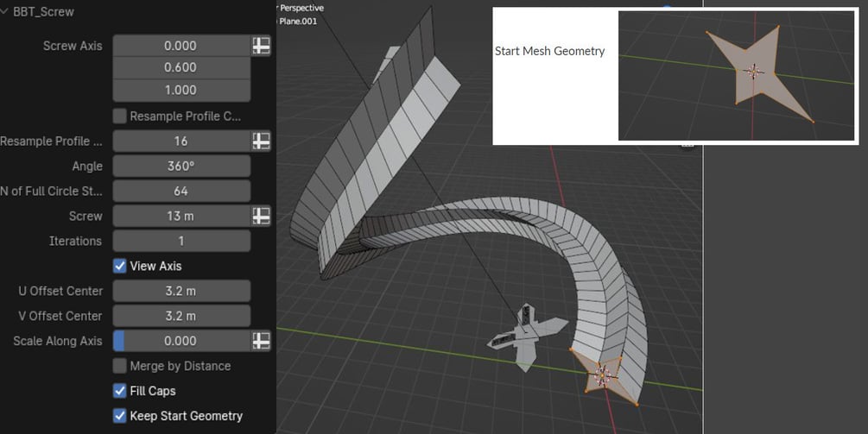The image size is (868, 434).
Task: Disable the View Axis checkbox
Action: click(x=119, y=266)
